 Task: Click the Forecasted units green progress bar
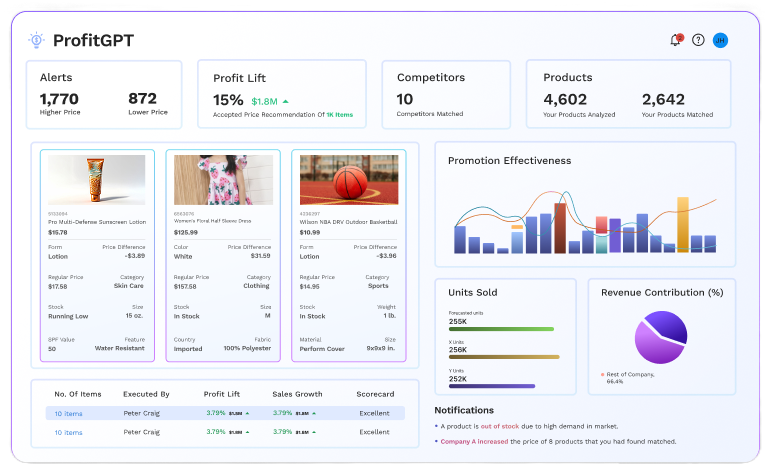coord(501,328)
